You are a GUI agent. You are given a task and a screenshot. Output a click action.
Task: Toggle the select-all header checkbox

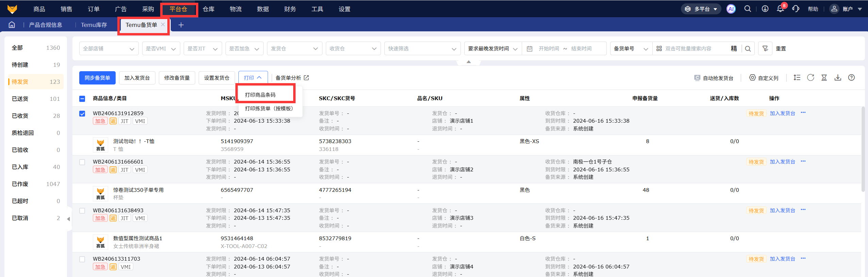click(82, 99)
